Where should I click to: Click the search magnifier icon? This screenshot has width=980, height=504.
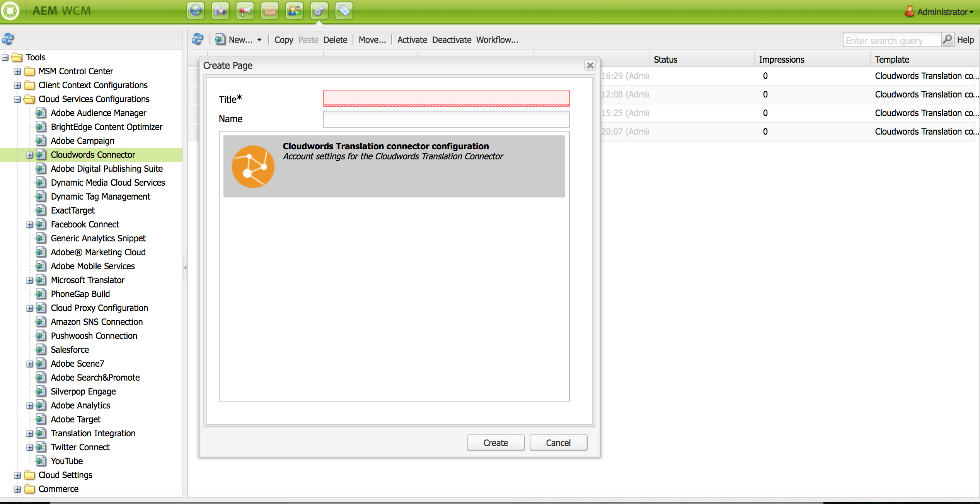948,39
